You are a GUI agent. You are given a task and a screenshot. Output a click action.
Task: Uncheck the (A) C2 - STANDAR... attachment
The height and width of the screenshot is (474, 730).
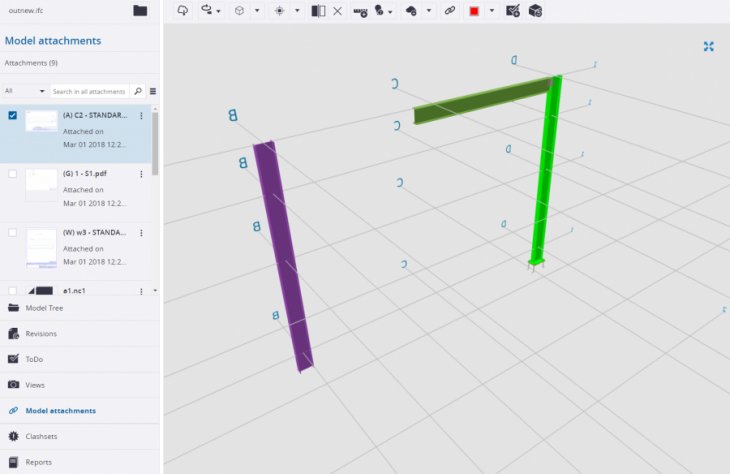pos(12,115)
